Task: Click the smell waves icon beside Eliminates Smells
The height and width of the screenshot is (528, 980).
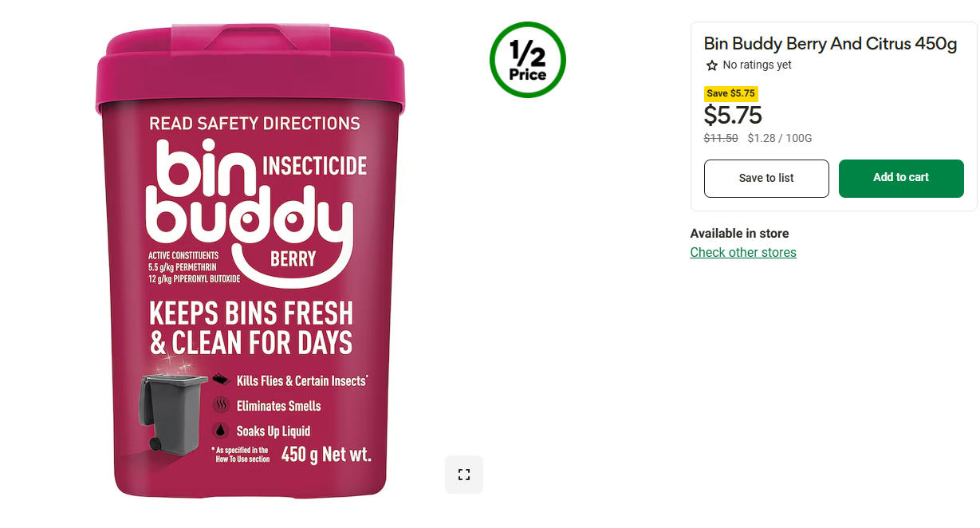Action: 221,405
